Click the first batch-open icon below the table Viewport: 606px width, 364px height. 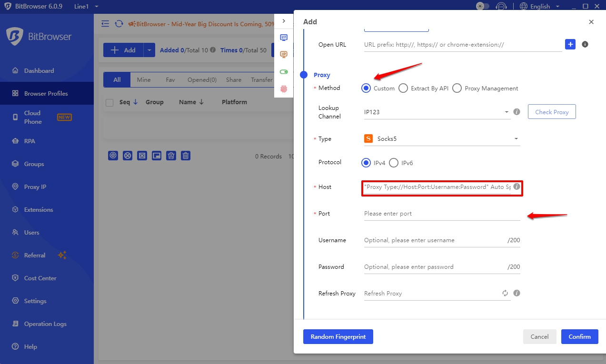click(113, 156)
